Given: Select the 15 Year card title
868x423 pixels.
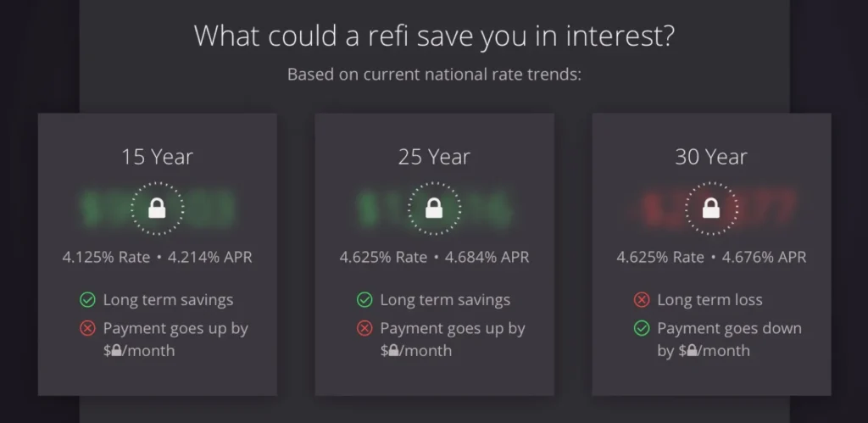Looking at the screenshot, I should click(x=157, y=157).
